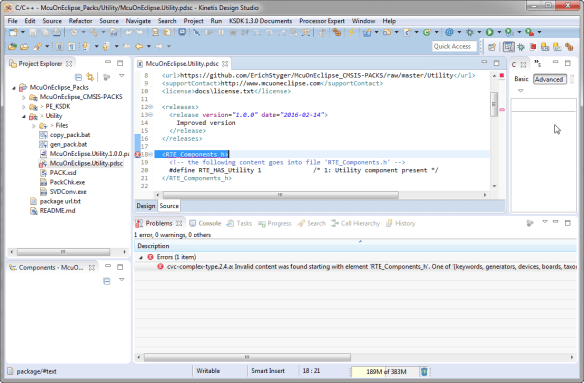Click the heap status 189M of 383M bar
The height and width of the screenshot is (383, 584).
pos(385,371)
